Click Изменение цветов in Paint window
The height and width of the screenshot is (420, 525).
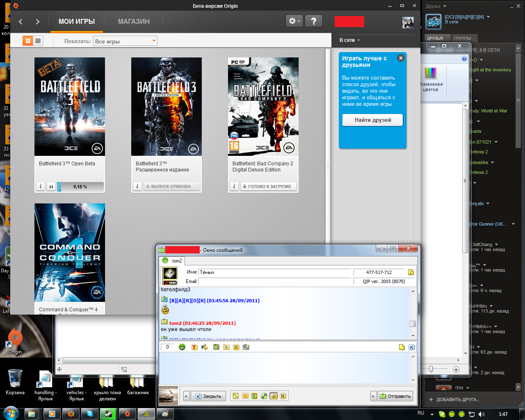pyautogui.click(x=430, y=80)
